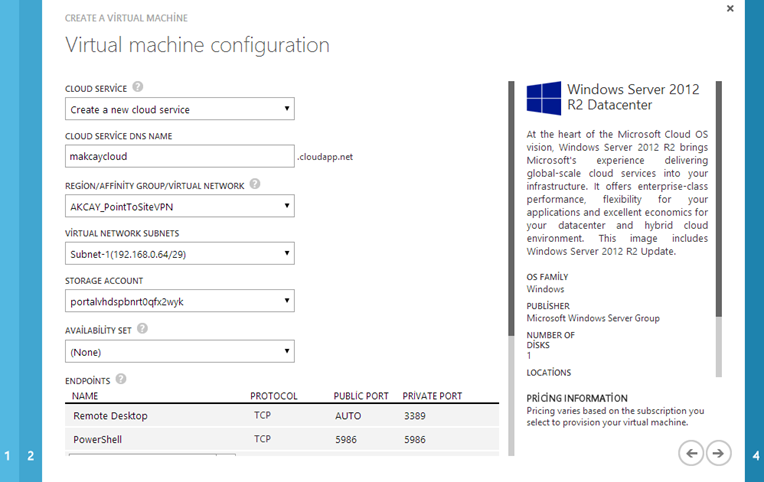The height and width of the screenshot is (482, 764).
Task: Click the .cloudapp.net suffix text
Action: point(325,157)
